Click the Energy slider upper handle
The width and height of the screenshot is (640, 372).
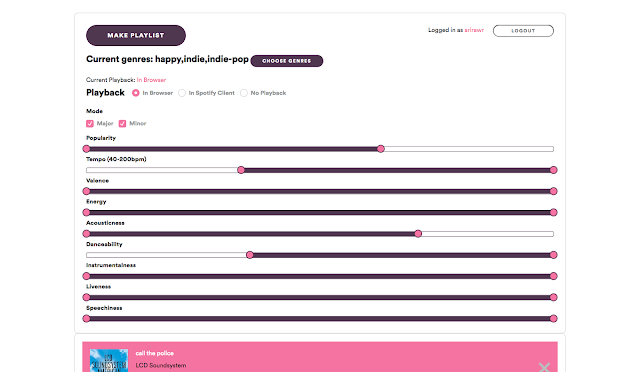tap(553, 212)
